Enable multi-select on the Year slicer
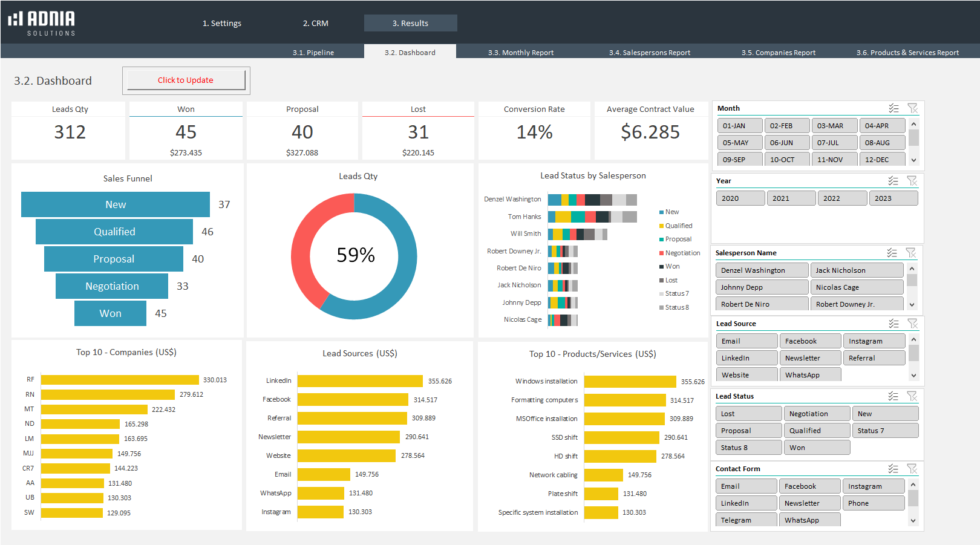The height and width of the screenshot is (545, 980). click(x=893, y=181)
